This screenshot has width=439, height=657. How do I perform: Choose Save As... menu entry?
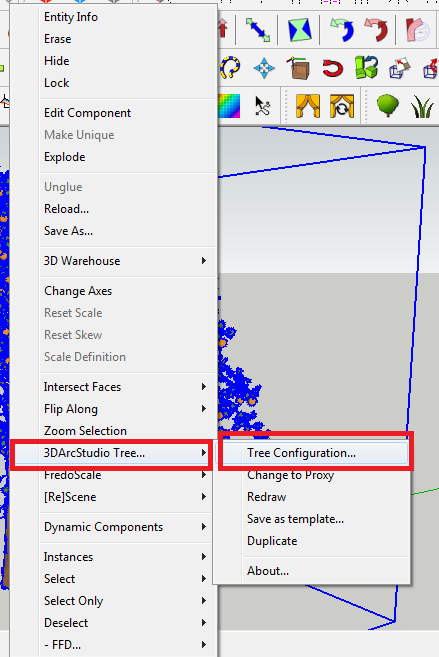127,230
